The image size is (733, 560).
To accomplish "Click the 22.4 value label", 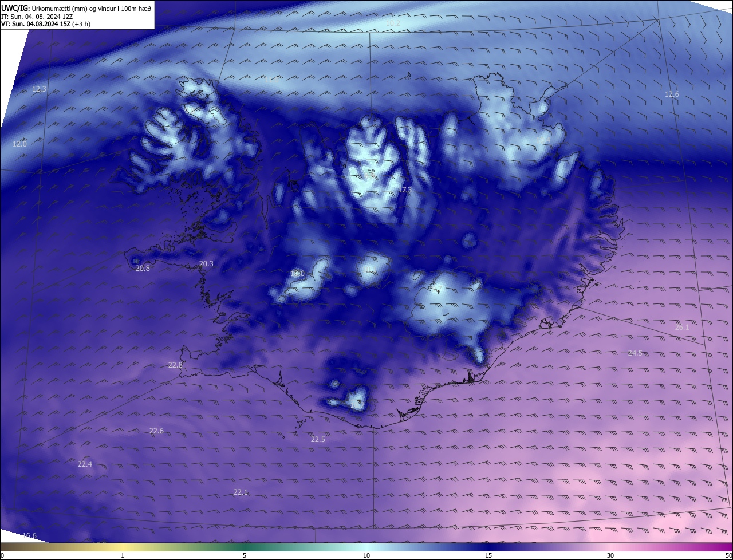I will coord(85,464).
